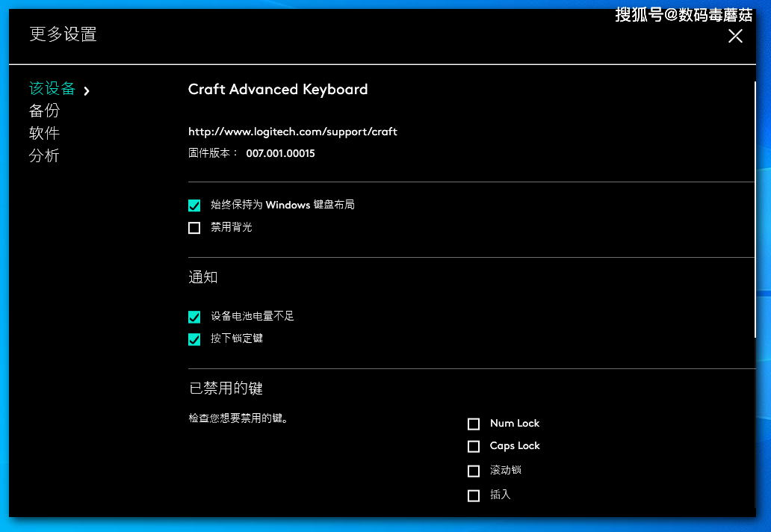Click the chevron next to 该设备
This screenshot has height=532, width=771.
(87, 91)
